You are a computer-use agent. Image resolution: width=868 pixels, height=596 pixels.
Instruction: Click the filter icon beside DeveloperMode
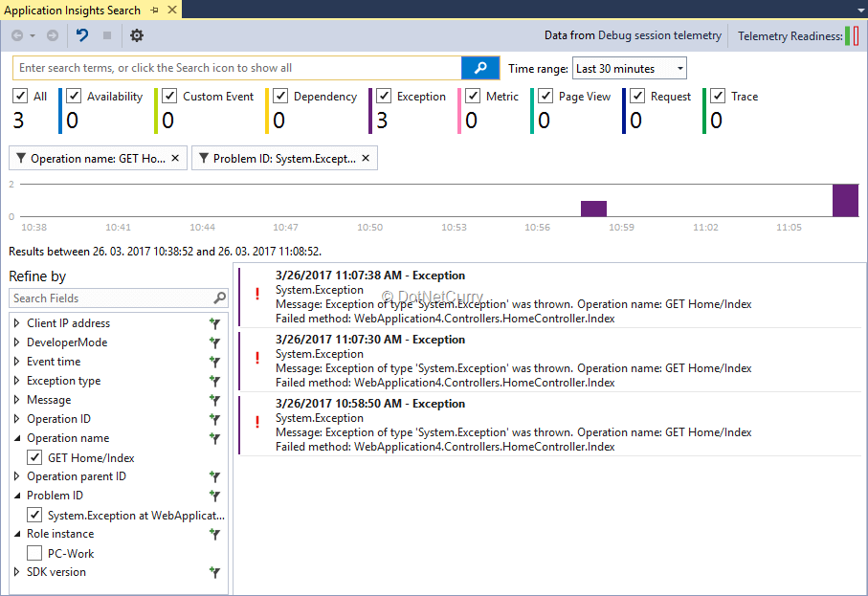[x=214, y=343]
